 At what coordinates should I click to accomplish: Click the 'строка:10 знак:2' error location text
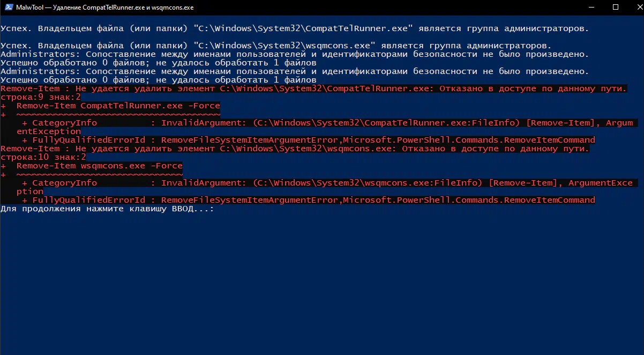click(x=43, y=157)
